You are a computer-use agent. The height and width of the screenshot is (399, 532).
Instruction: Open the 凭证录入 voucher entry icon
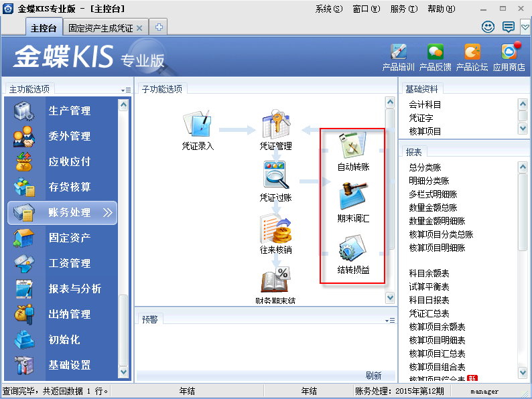198,125
